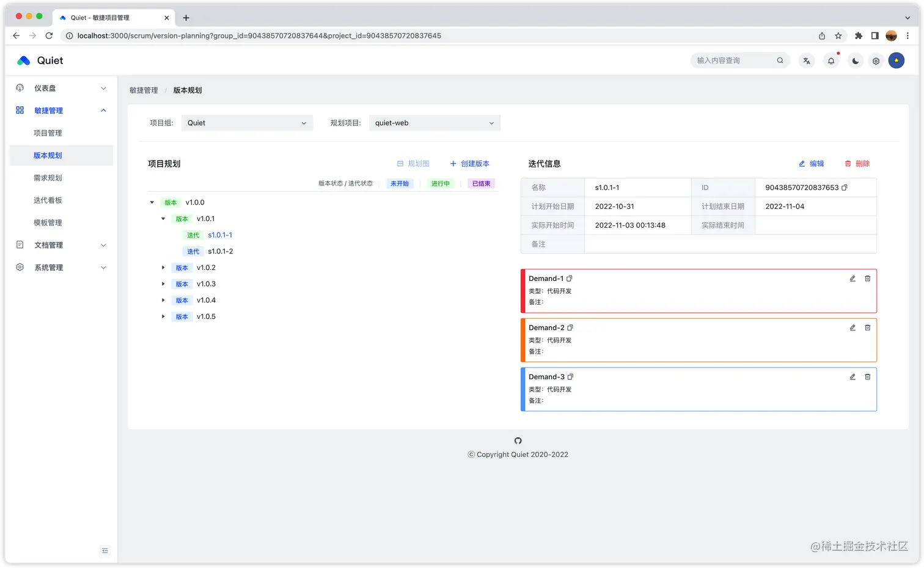Copy the Demand-1 title
The width and height of the screenshot is (924, 568).
coord(570,279)
